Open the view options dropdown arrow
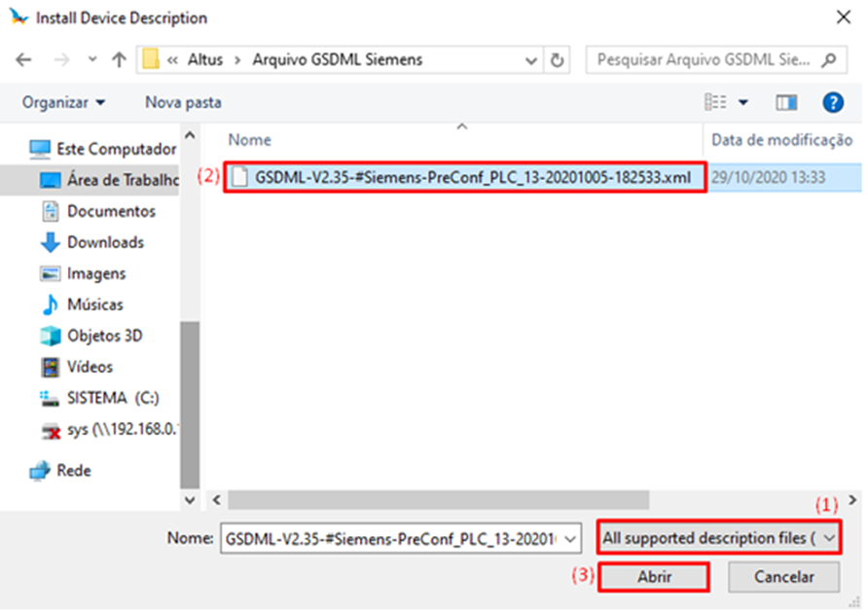 click(744, 102)
